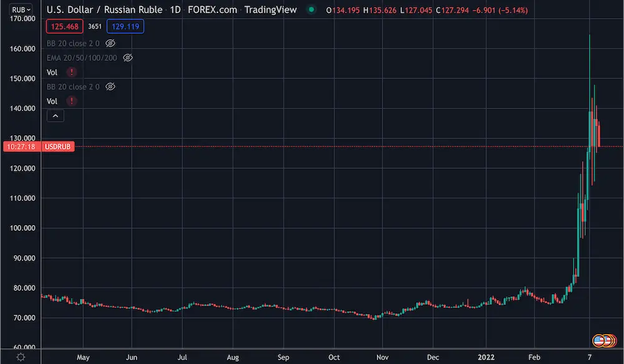624x364 pixels.
Task: Click the second Vol indicator label
Action: click(x=52, y=101)
